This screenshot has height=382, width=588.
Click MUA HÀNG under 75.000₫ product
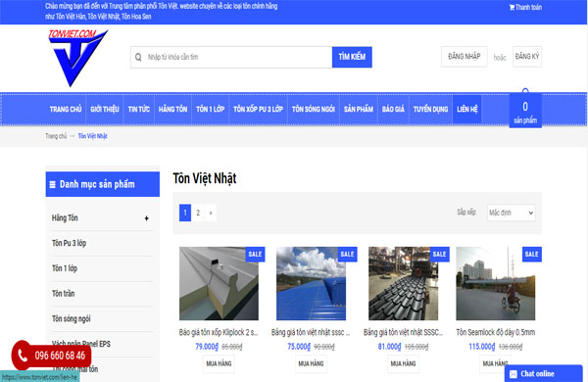[311, 363]
